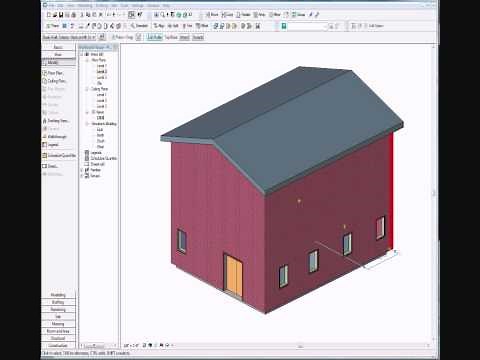This screenshot has width=480, height=360.
Task: Select Site under Floor Plans
Action: pos(100,83)
